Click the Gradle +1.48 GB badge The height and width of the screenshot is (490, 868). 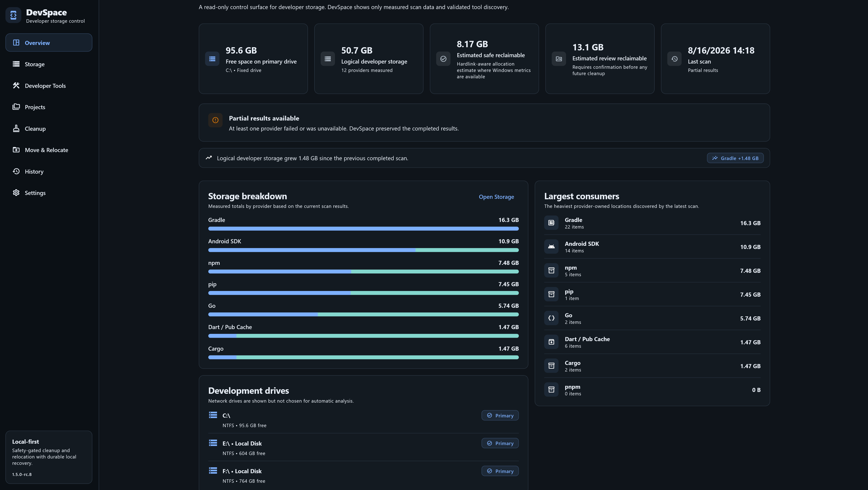click(x=735, y=158)
